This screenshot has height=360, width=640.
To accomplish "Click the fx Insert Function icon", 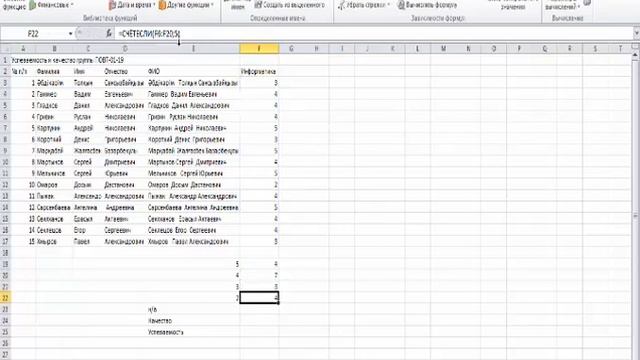I will (109, 33).
